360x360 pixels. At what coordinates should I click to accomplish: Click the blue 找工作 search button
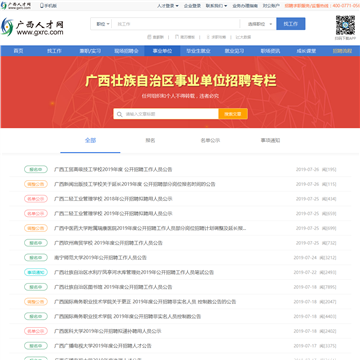(x=291, y=24)
